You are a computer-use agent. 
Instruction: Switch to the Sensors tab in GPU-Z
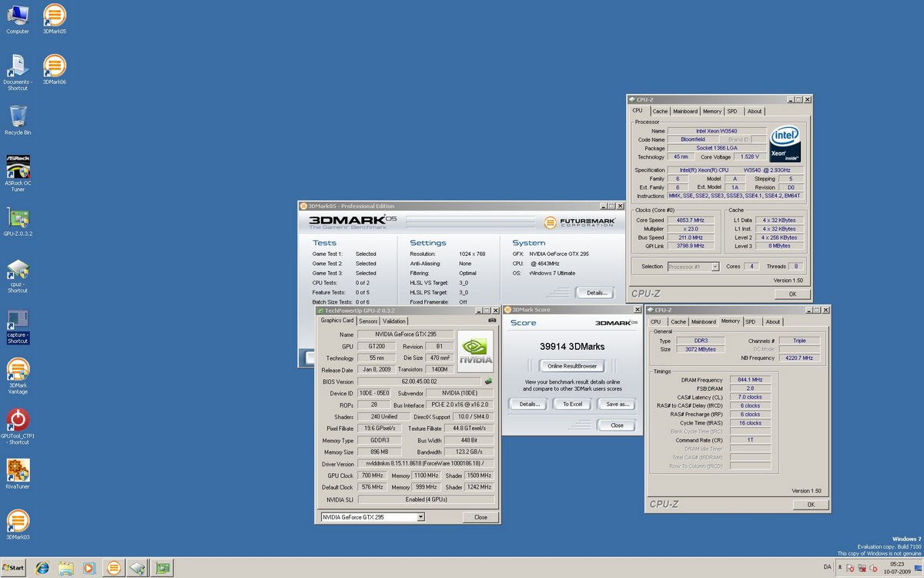coord(368,321)
